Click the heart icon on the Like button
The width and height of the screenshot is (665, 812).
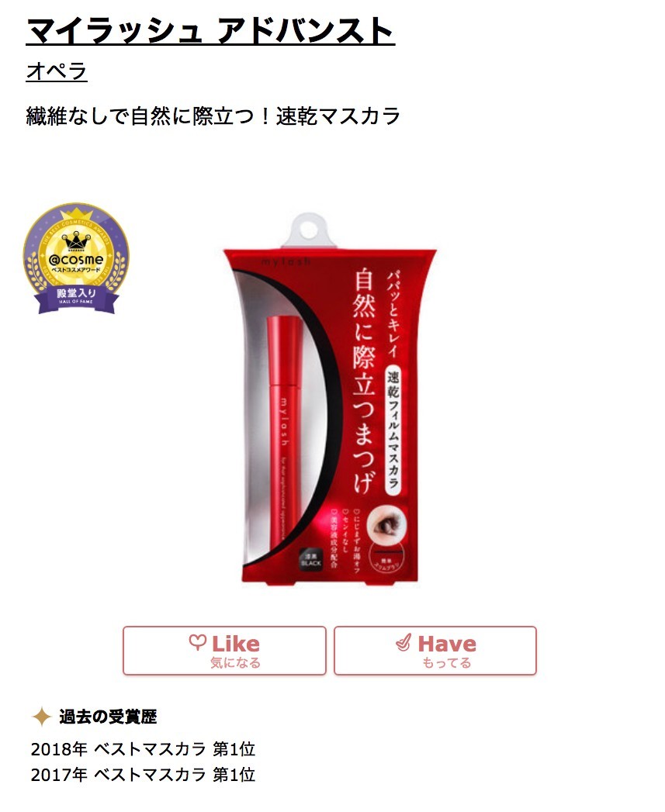click(197, 642)
